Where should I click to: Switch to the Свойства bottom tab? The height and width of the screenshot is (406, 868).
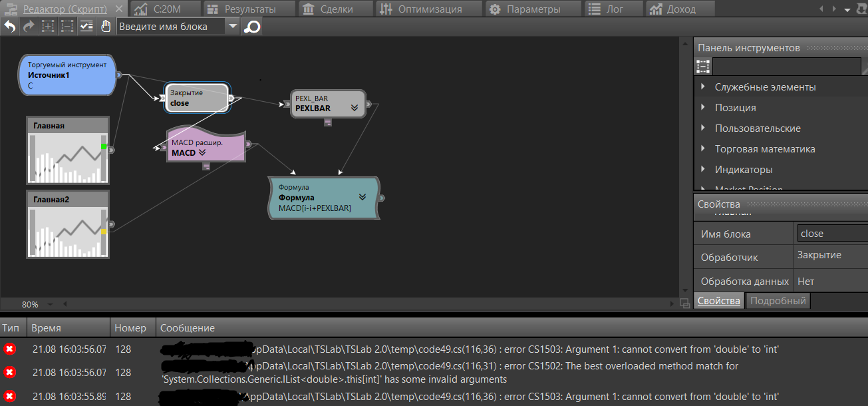pos(718,301)
